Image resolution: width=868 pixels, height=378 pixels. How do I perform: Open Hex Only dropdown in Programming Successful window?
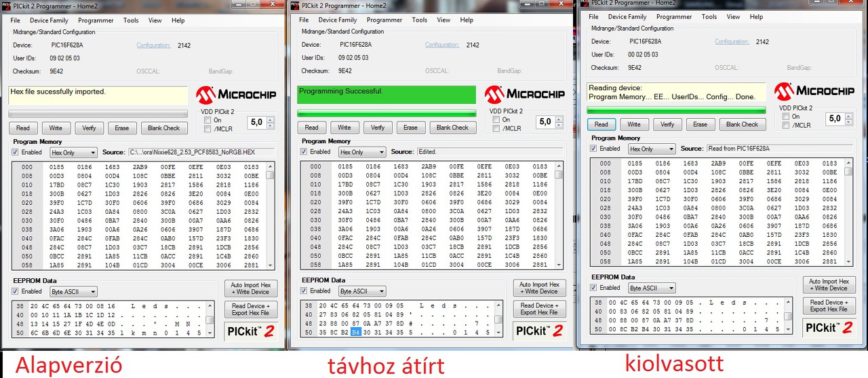362,152
